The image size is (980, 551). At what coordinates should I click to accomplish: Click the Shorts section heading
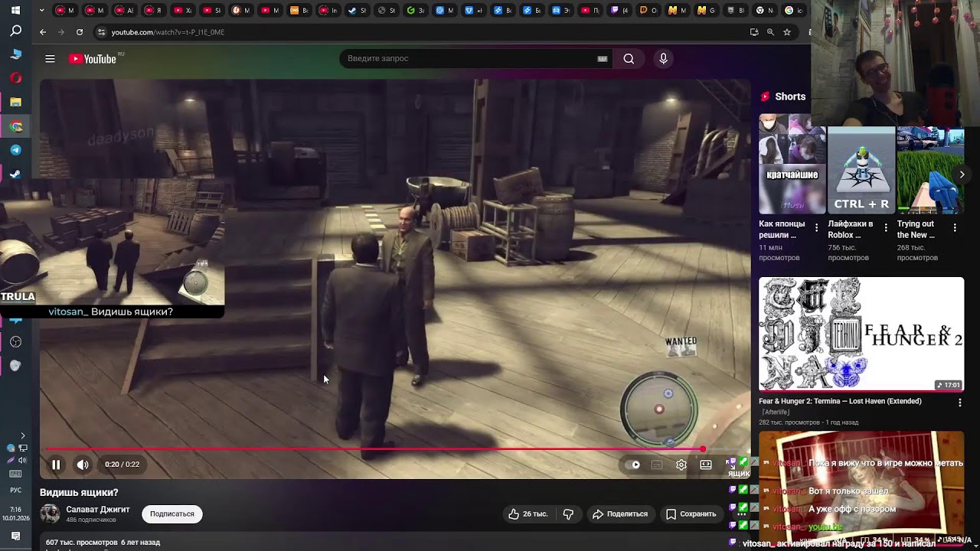[x=790, y=96]
